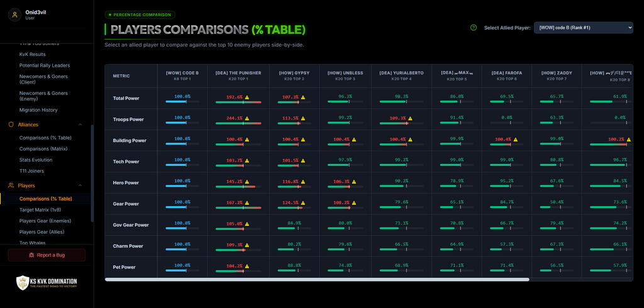Click the warning icon on Unbless Hero Power
Image resolution: width=644 pixels, height=308 pixels.
353,182
